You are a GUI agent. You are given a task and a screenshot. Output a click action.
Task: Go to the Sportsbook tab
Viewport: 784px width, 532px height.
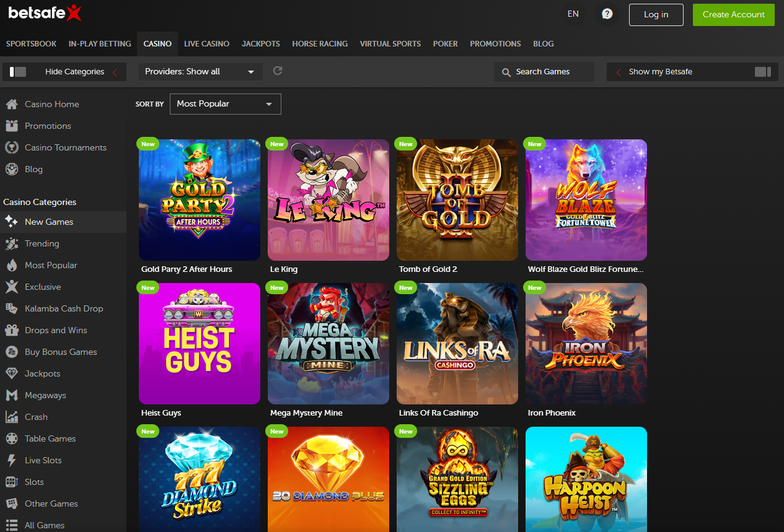tap(31, 44)
